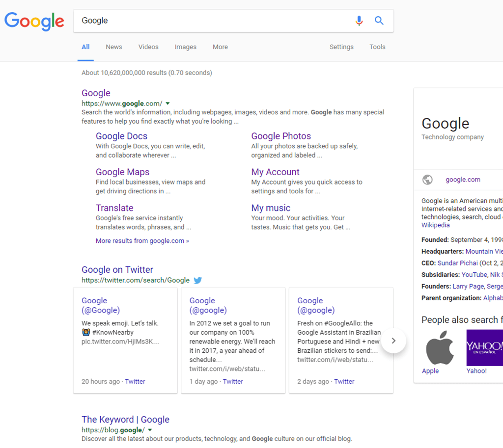The image size is (503, 448).
Task: Click the 'Technology company' subtitle text
Action: pos(452,137)
